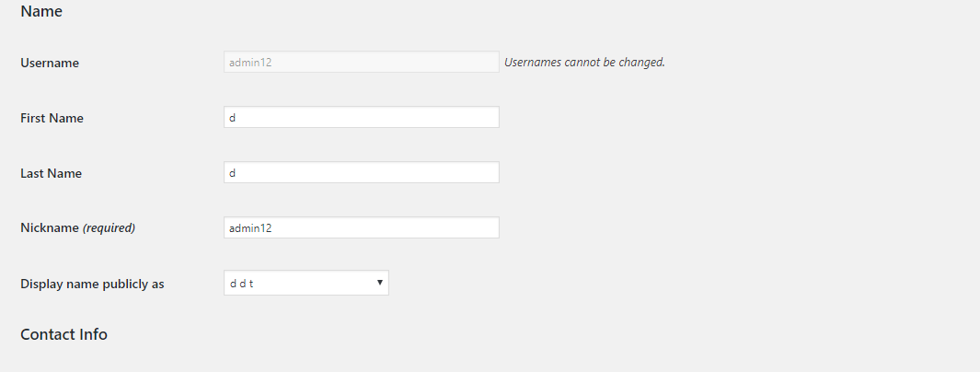Click the "Username" field label
Viewport: 980px width, 372px height.
(x=50, y=64)
